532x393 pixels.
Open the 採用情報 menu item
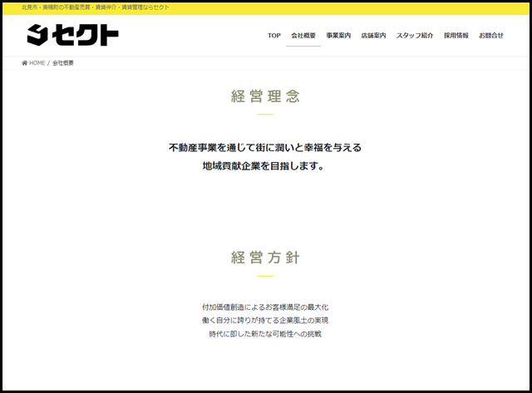click(456, 35)
